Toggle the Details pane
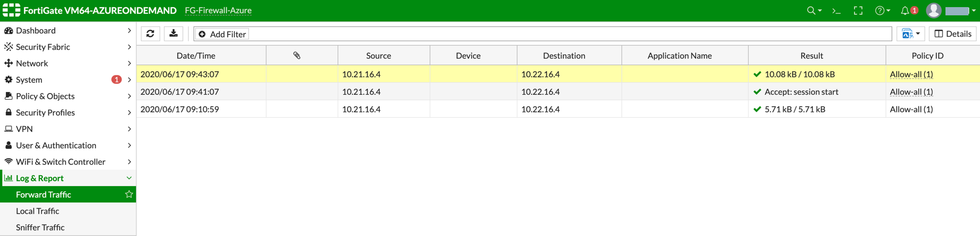The width and height of the screenshot is (980, 236). pyautogui.click(x=953, y=34)
